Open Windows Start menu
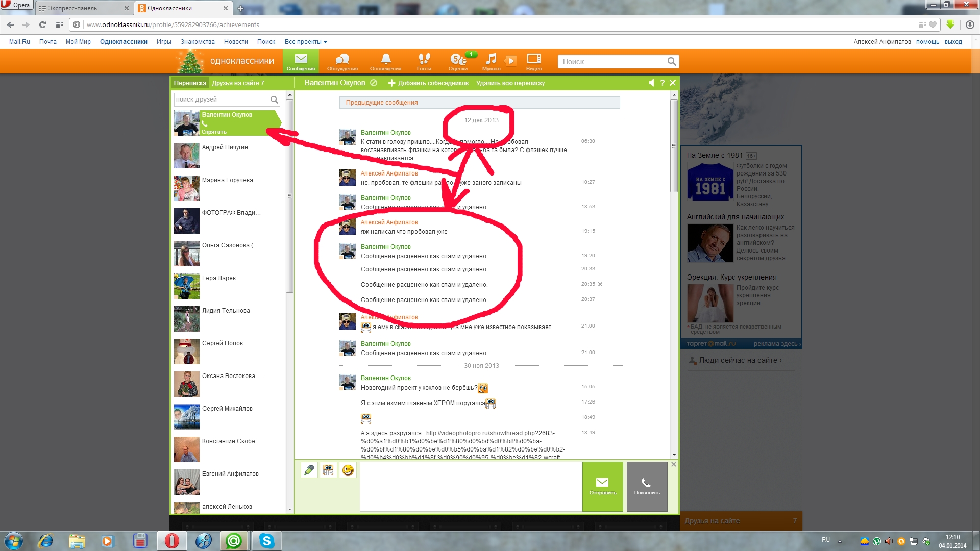The image size is (980, 551). coord(13,540)
